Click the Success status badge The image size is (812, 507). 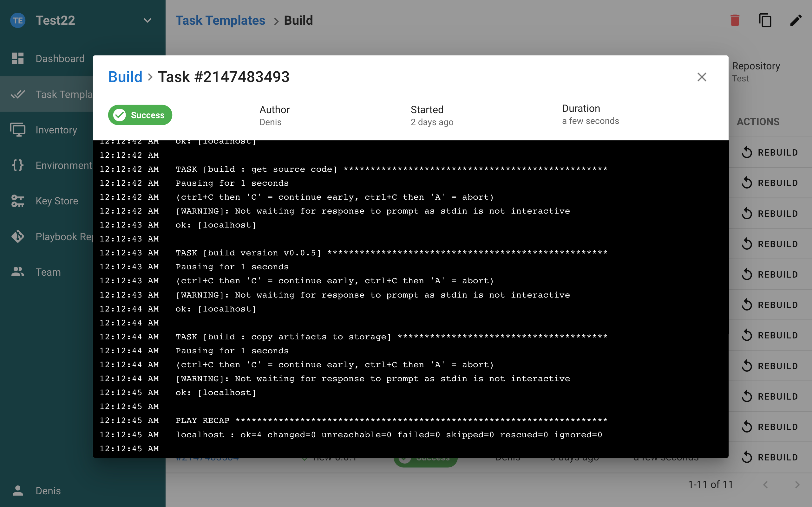tap(140, 115)
